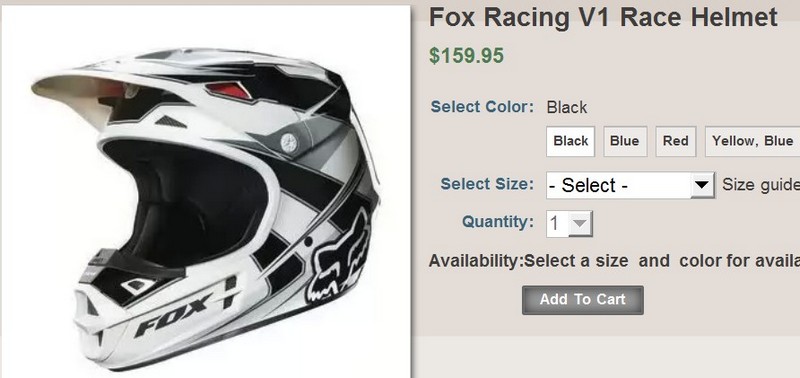
Task: Open the Size guide link
Action: tap(761, 185)
